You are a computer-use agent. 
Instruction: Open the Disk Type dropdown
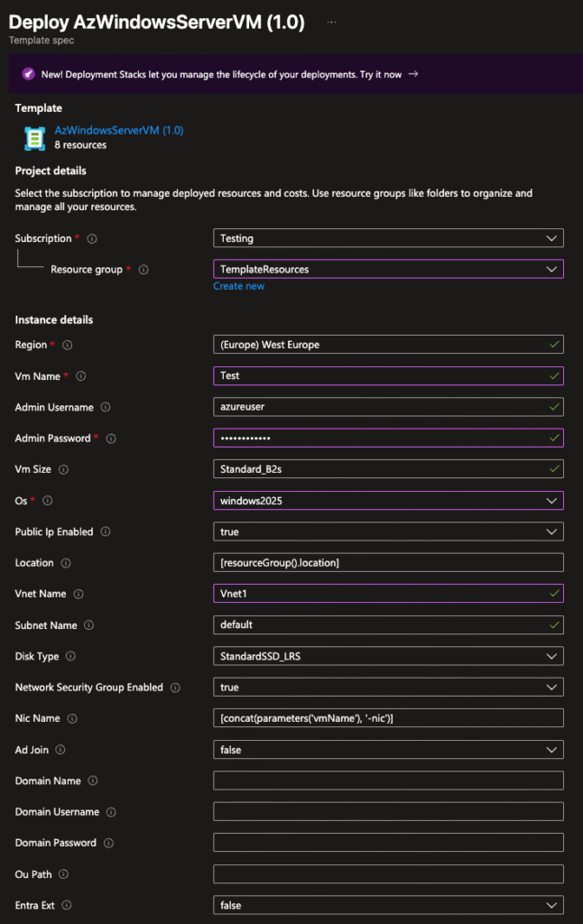(x=388, y=656)
